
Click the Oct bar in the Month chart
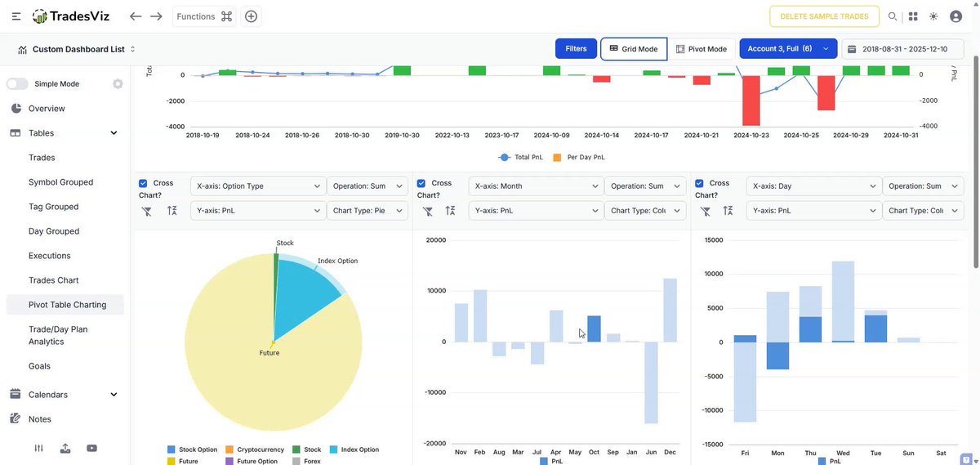pos(594,329)
